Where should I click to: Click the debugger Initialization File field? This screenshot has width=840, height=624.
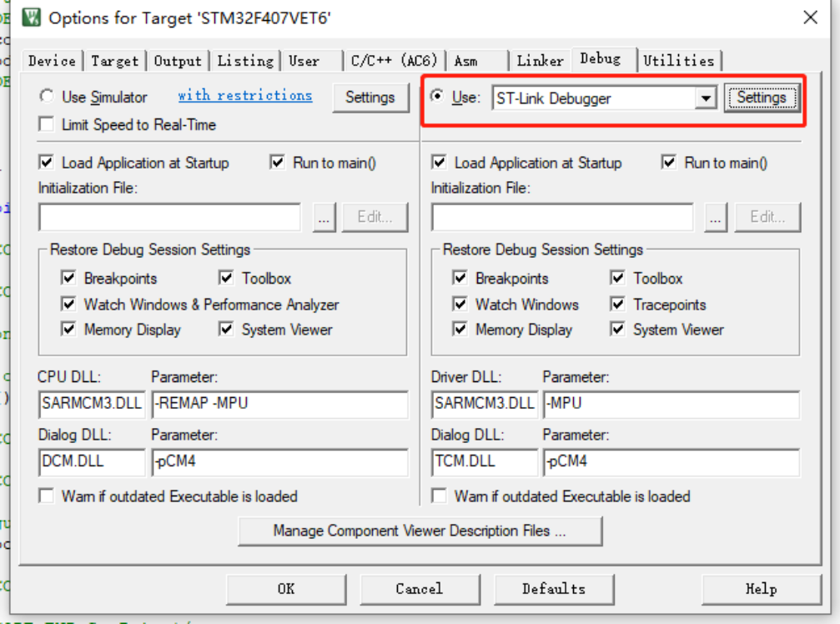pyautogui.click(x=562, y=217)
